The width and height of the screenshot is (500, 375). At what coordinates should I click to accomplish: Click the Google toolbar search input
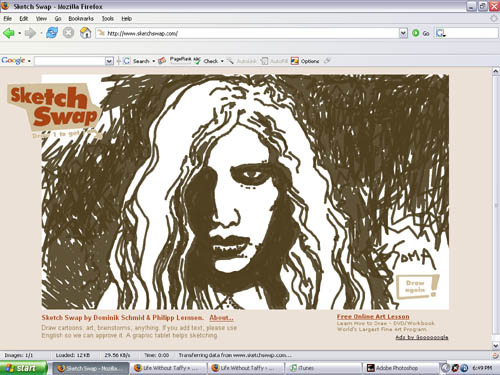(x=70, y=61)
